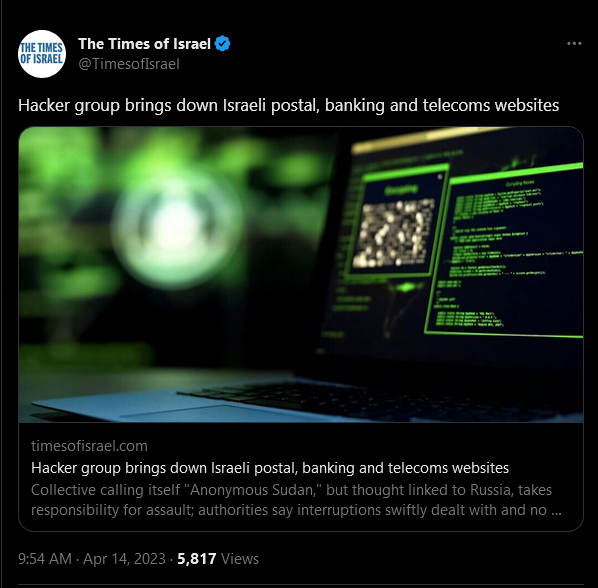Click The Times of Israel profile avatar
The image size is (598, 588).
[x=42, y=54]
